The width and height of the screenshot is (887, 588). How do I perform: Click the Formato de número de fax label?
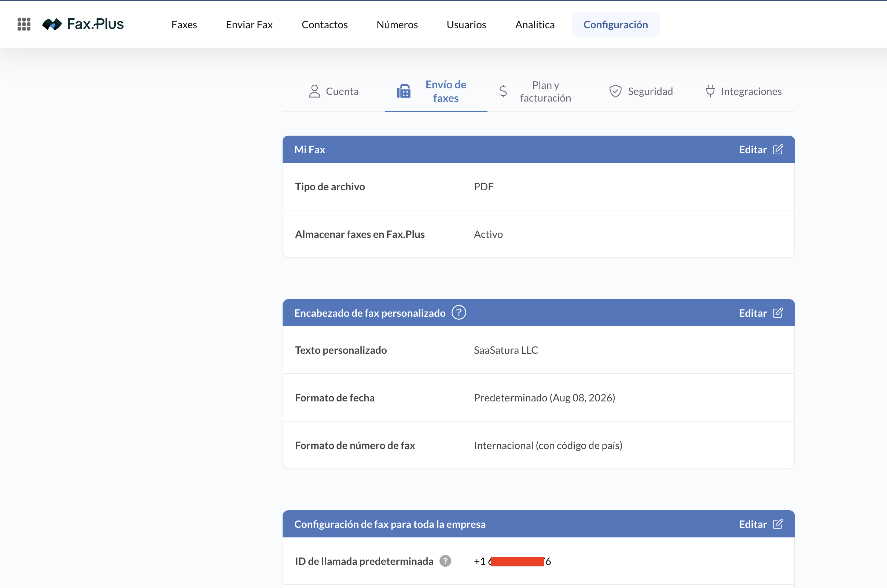point(355,445)
